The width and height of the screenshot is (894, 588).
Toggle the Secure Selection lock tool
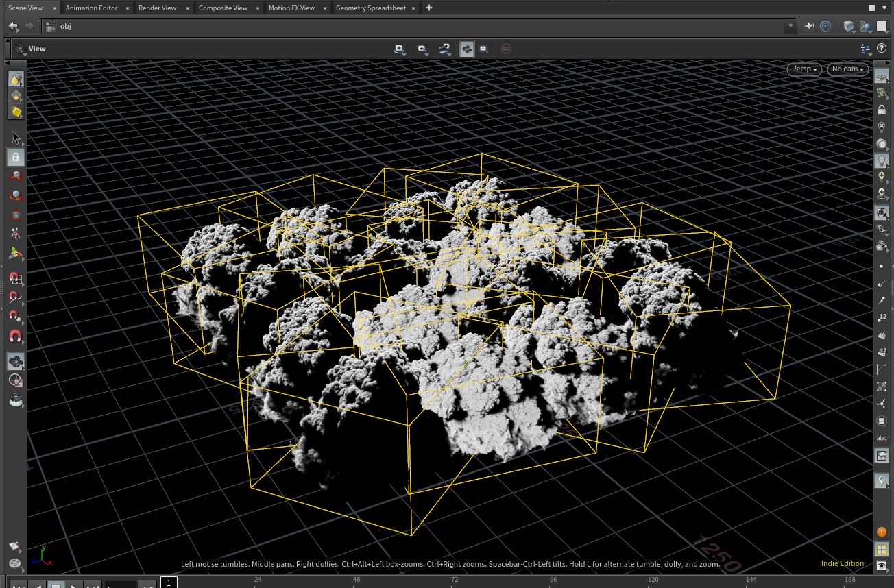tap(15, 157)
